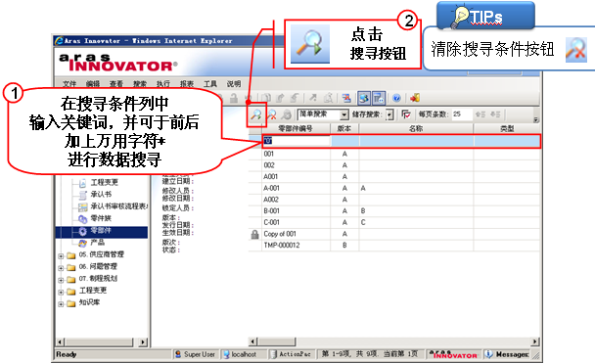Screen dimensions: 595x364
Task: Open the 储存搜索 saved search dropdown
Action: (389, 114)
